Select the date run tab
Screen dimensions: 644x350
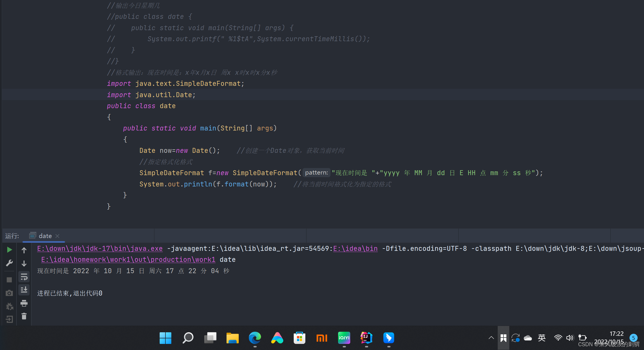pos(45,236)
